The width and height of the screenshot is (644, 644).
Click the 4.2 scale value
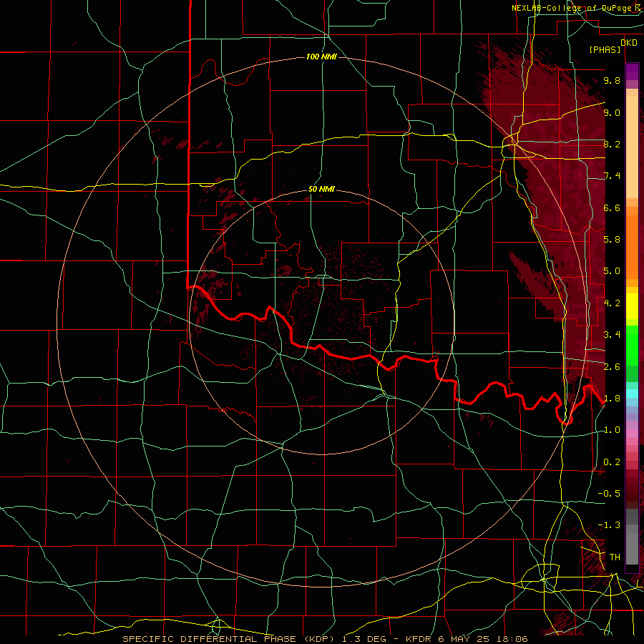[612, 303]
